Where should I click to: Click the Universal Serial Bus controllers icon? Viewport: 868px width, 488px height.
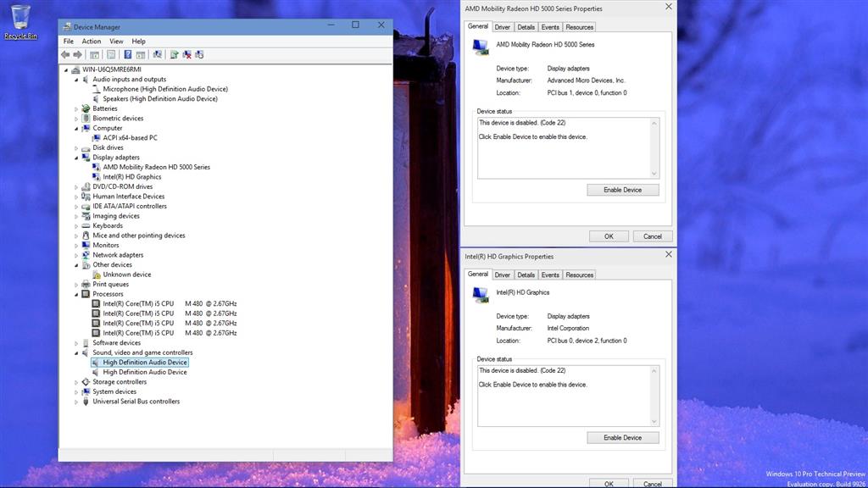pyautogui.click(x=86, y=402)
